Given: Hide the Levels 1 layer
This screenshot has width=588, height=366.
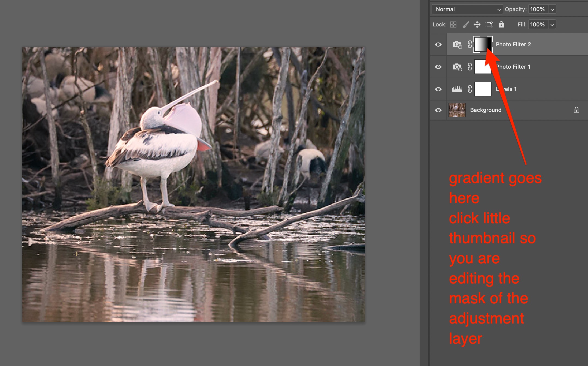Looking at the screenshot, I should point(438,89).
